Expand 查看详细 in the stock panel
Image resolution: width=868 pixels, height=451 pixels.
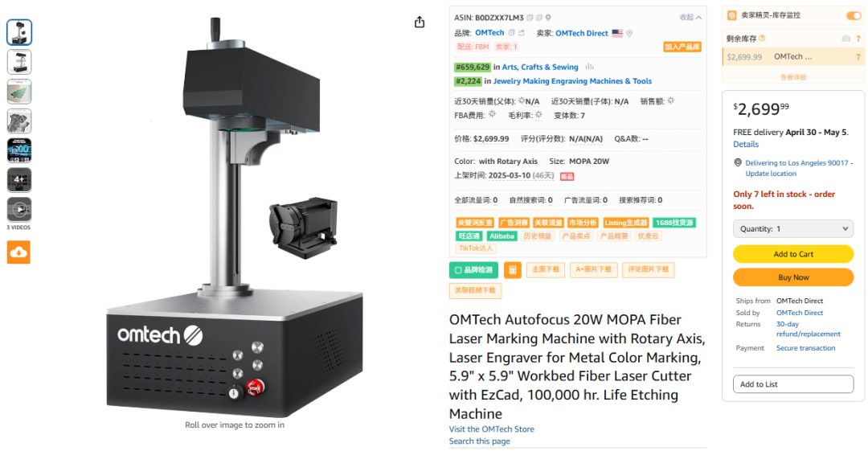pyautogui.click(x=793, y=77)
